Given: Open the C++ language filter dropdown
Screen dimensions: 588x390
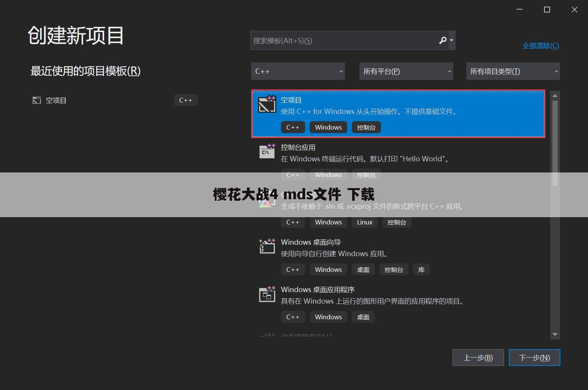Looking at the screenshot, I should pyautogui.click(x=298, y=71).
